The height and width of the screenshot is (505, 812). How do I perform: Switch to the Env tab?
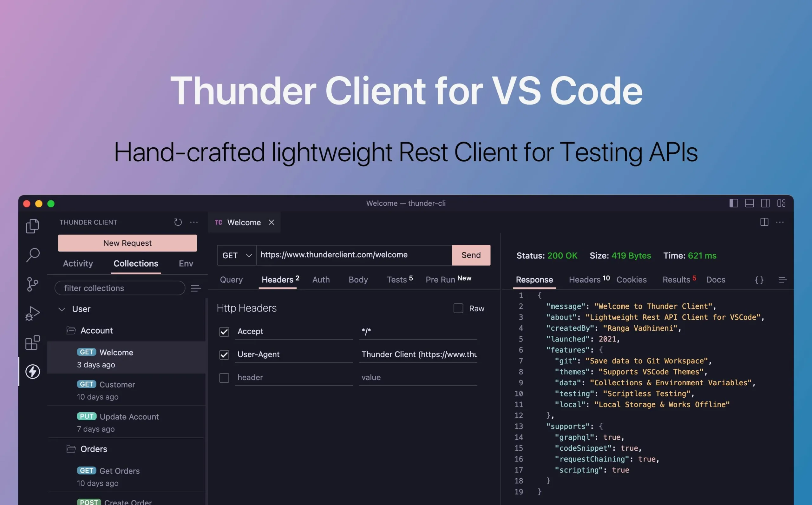(x=186, y=263)
